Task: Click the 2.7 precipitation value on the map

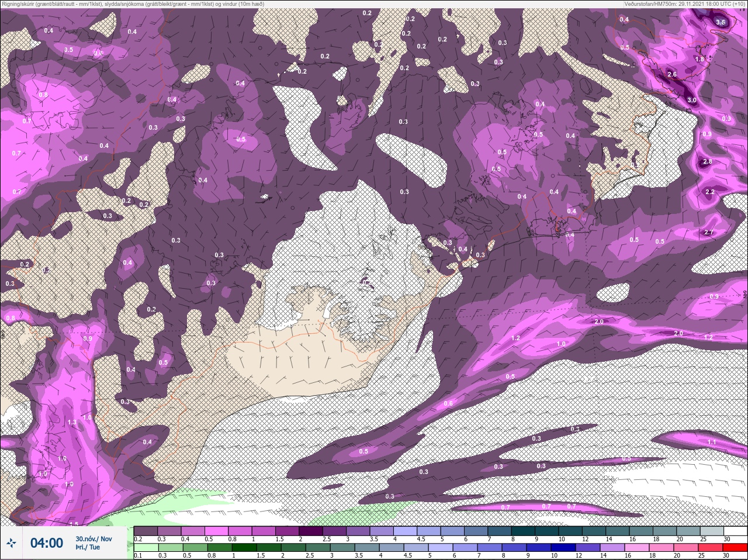Action: pos(709,232)
